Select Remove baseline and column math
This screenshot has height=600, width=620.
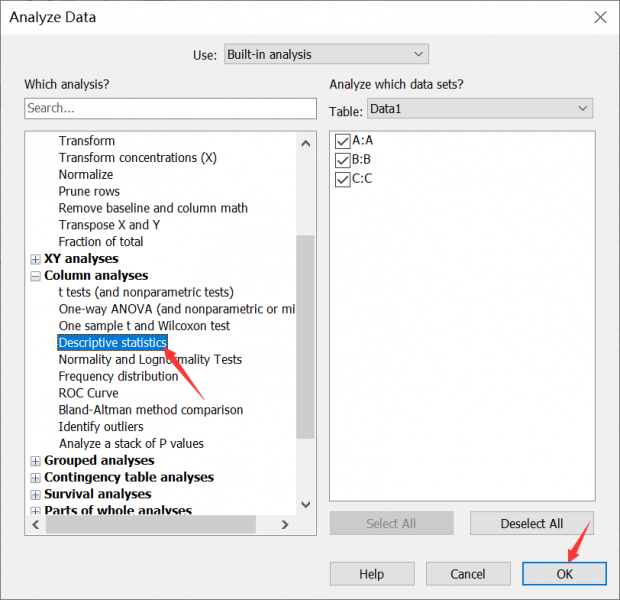click(x=153, y=208)
